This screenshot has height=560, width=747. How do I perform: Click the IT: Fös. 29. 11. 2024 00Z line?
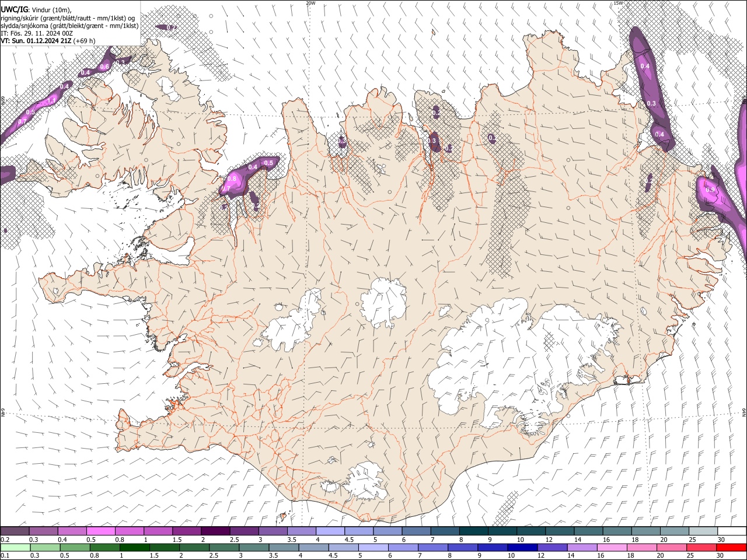point(37,33)
